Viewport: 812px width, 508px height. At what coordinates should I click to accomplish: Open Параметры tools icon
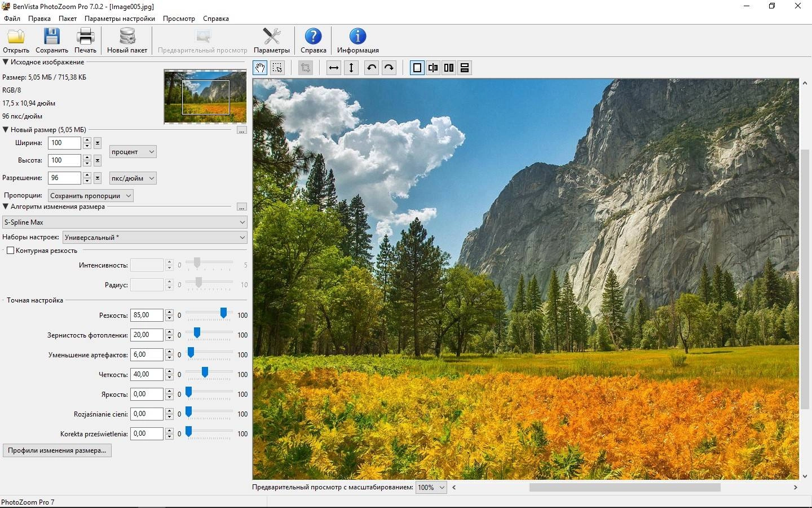tap(271, 41)
